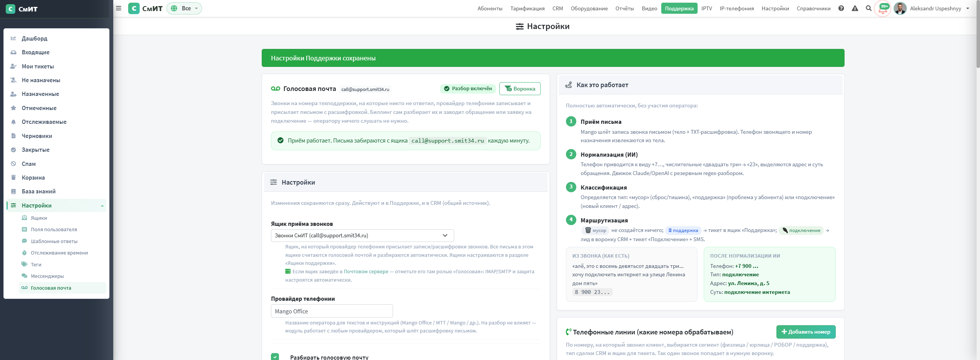This screenshot has width=980, height=360.
Task: Open notifications bell with 99+ badge
Action: pyautogui.click(x=883, y=8)
